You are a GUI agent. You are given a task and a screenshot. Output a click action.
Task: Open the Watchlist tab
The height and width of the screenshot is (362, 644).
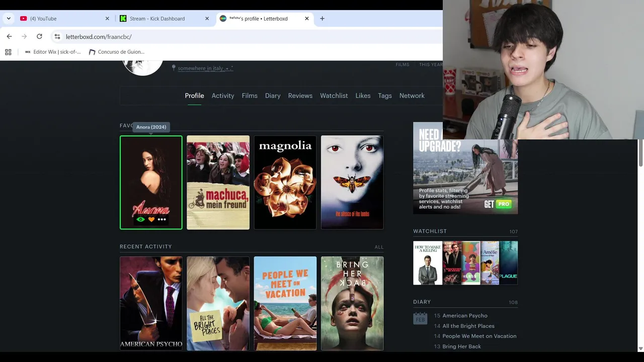coord(334,96)
